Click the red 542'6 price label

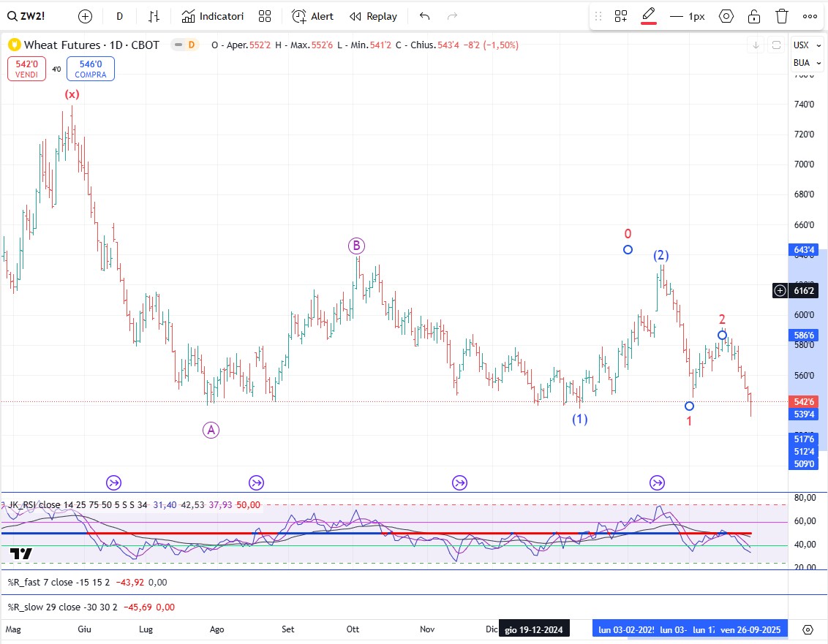point(805,402)
